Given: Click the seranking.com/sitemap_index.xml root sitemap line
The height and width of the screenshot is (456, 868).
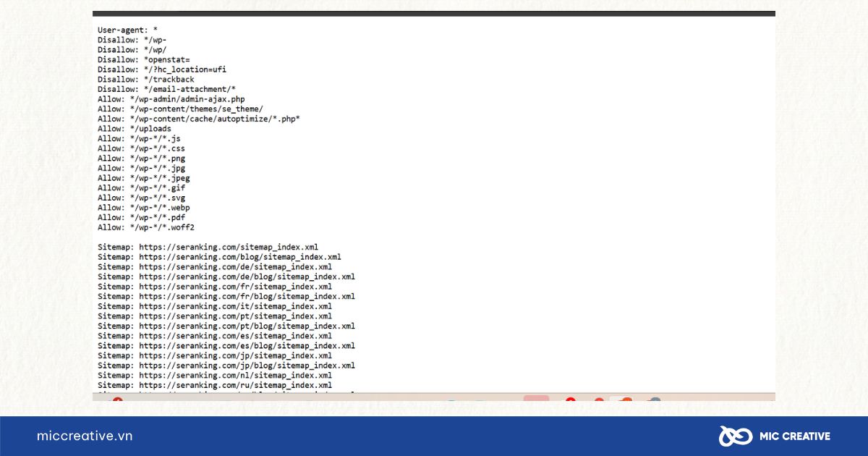Looking at the screenshot, I should coord(208,247).
